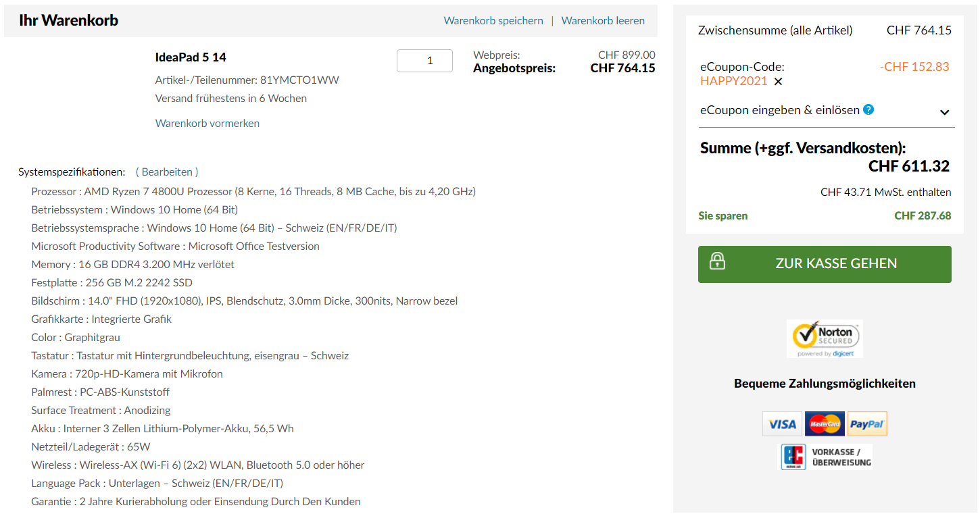
Task: Focus the quantity input field
Action: 424,61
